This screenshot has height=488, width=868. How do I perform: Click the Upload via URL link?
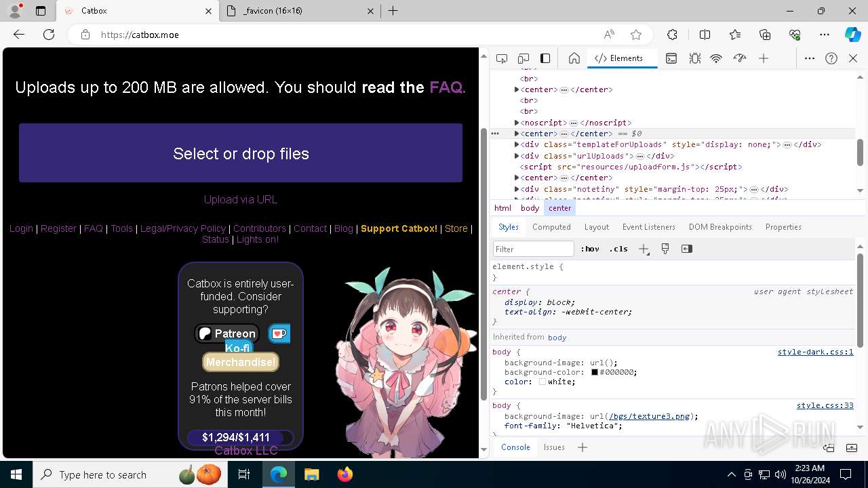tap(241, 199)
